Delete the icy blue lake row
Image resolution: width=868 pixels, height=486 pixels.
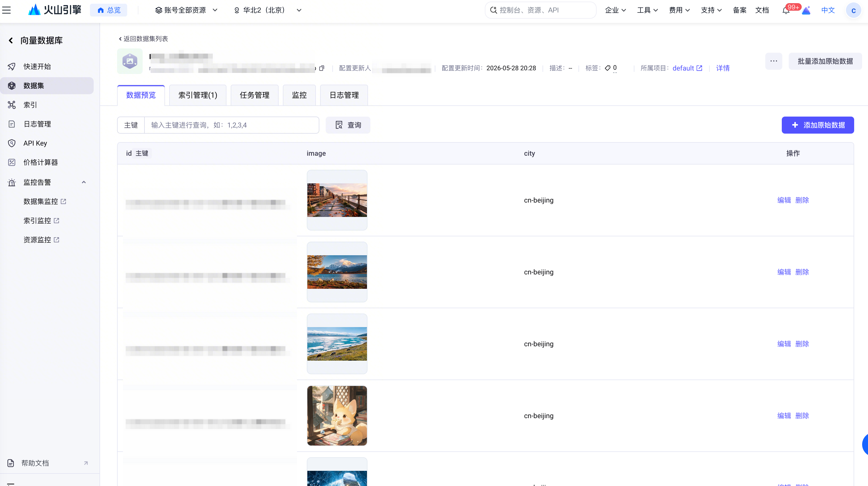802,344
